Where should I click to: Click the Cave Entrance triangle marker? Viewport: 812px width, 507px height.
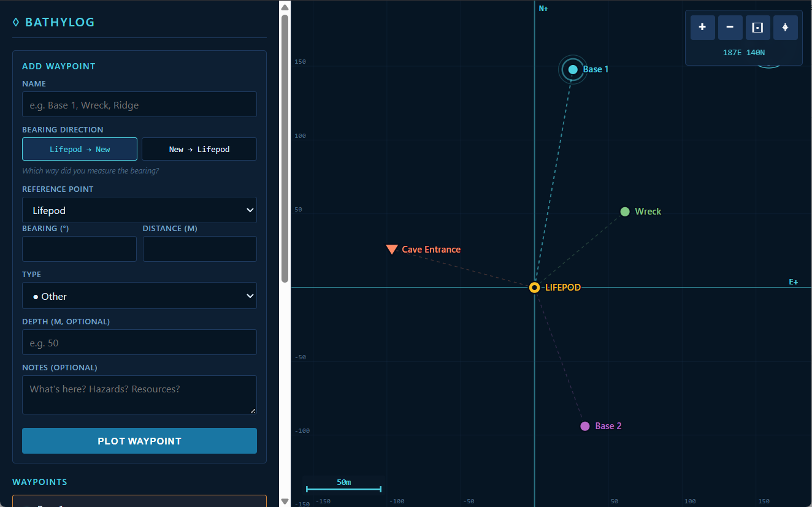pos(392,250)
